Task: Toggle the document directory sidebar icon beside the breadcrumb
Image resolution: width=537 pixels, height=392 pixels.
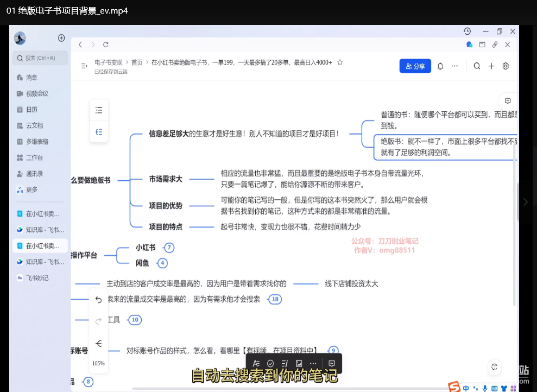Action: point(84,66)
